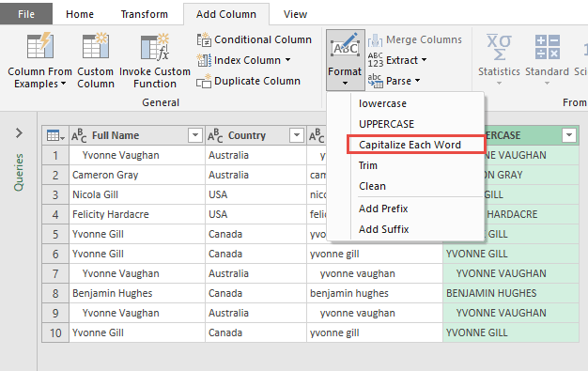This screenshot has width=588, height=371.
Task: Open the Country column filter dropdown
Action: pos(297,135)
